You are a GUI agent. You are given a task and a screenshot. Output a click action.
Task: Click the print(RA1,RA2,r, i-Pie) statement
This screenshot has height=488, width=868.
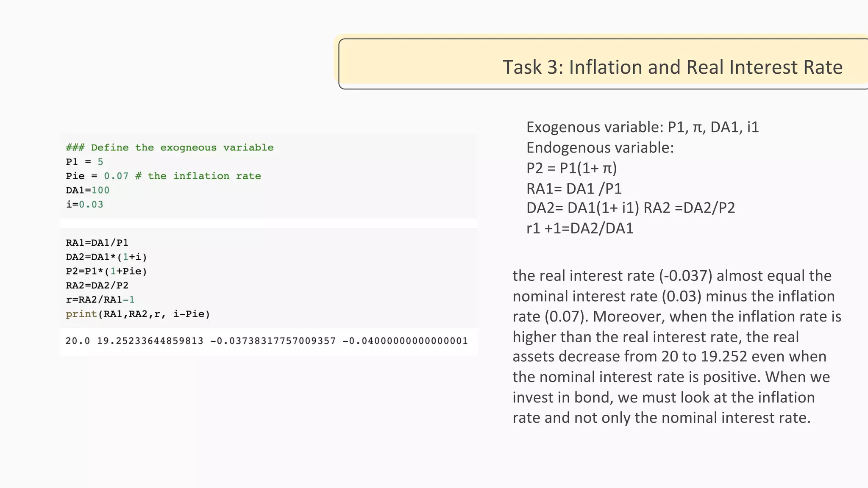[x=138, y=314]
